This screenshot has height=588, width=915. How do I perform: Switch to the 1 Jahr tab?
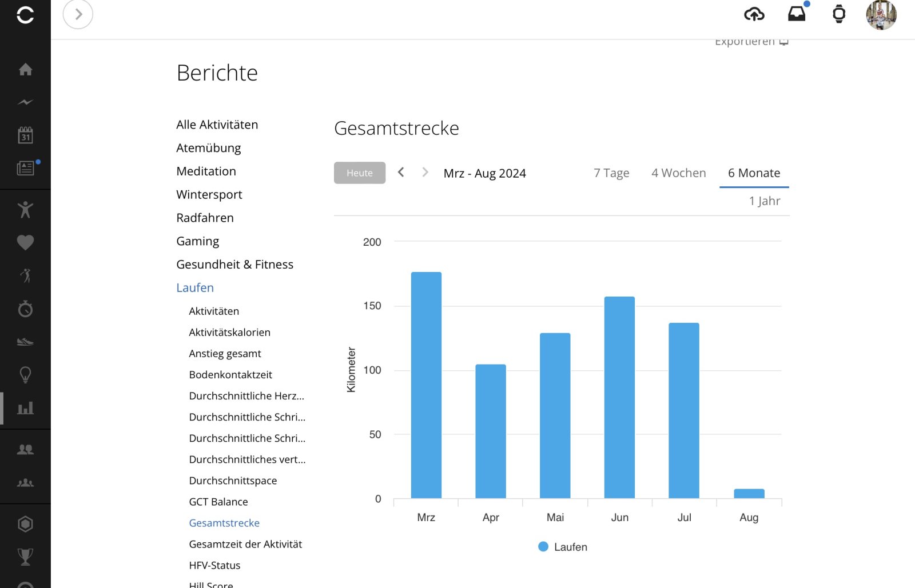pos(764,201)
